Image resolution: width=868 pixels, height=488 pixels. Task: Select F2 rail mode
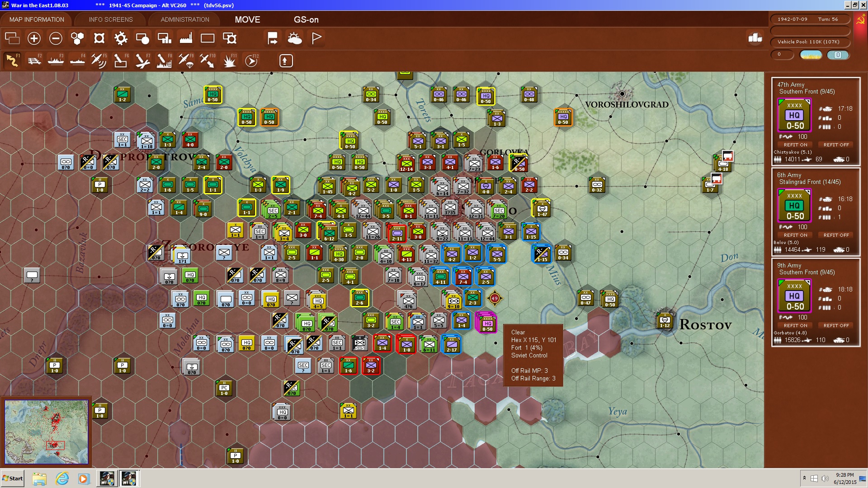[34, 60]
